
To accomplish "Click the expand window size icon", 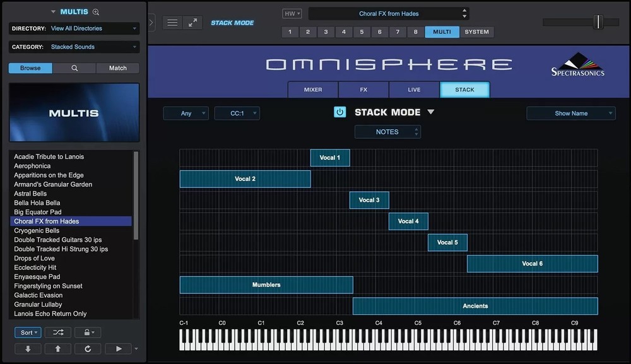I will point(192,23).
